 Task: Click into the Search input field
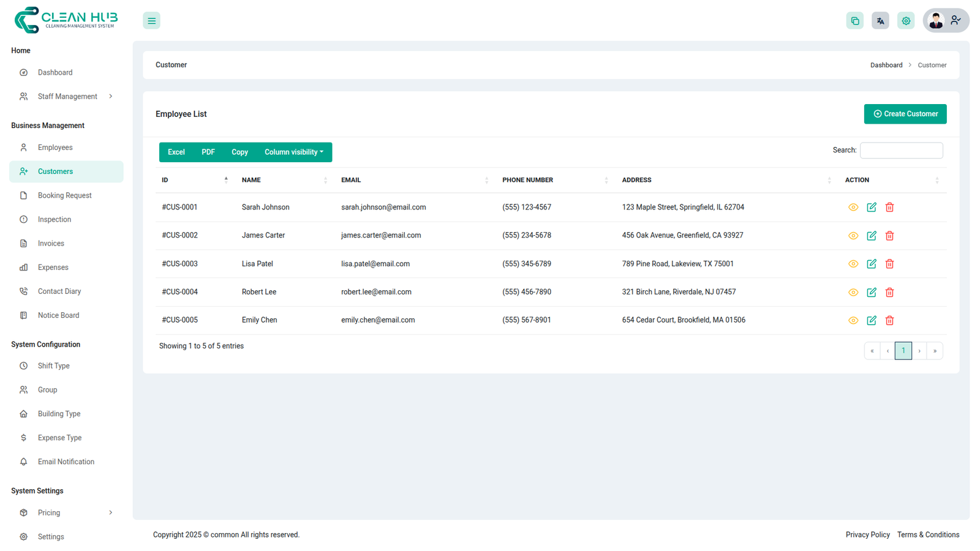(900, 151)
